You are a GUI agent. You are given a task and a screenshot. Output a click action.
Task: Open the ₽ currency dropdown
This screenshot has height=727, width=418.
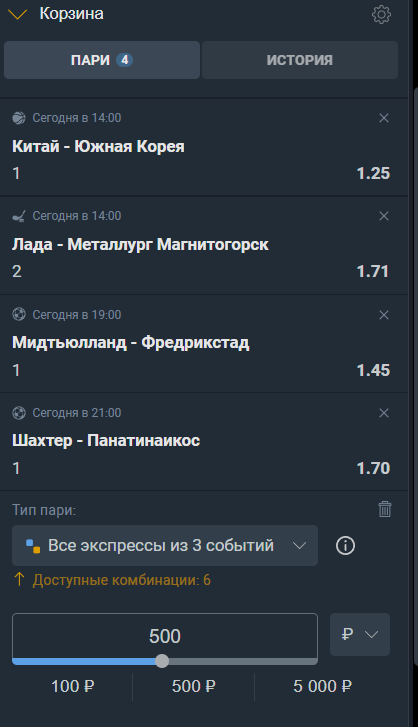pos(360,634)
